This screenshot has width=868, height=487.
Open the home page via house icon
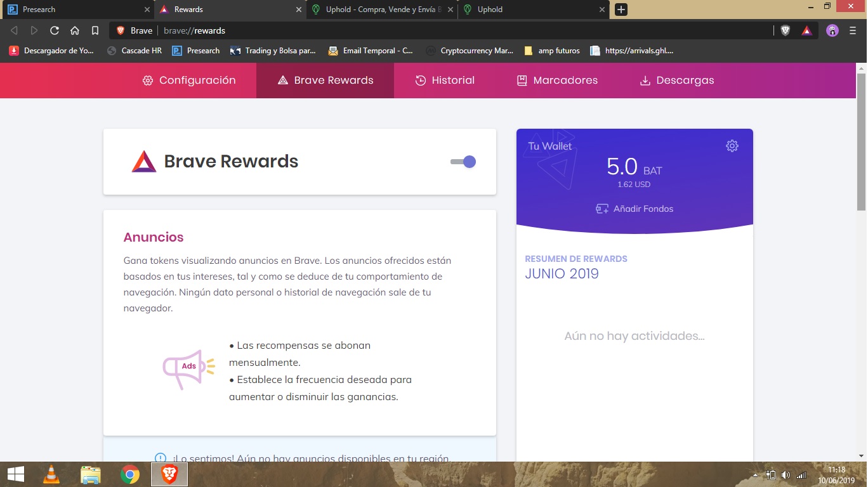point(75,30)
